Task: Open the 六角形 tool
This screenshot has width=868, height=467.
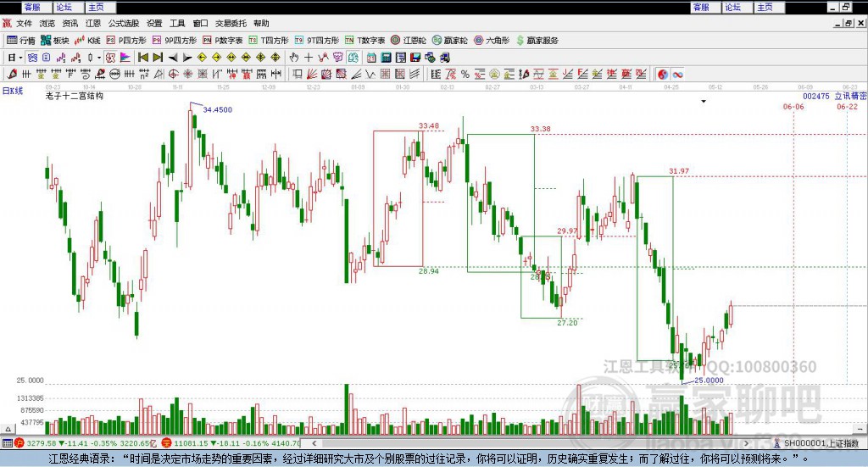Action: click(492, 41)
